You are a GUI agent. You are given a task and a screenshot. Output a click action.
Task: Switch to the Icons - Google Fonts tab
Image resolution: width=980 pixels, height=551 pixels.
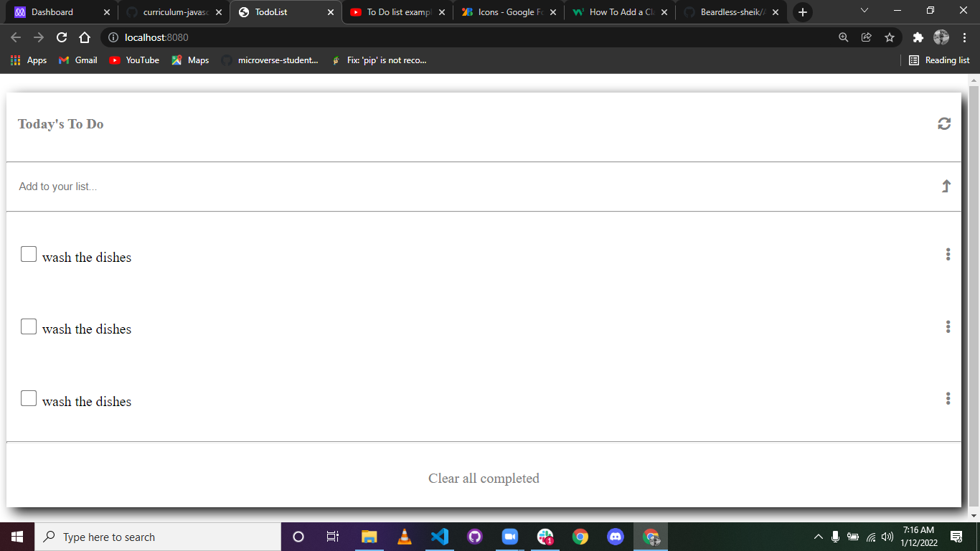510,12
